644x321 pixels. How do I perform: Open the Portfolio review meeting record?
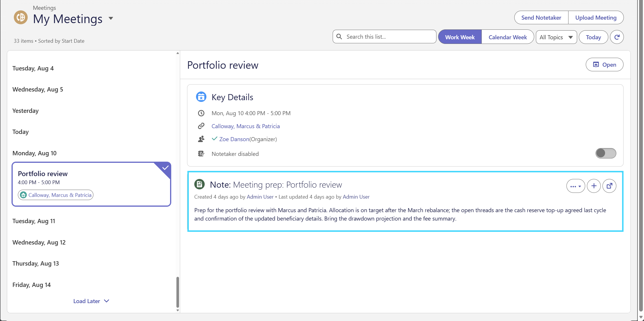pyautogui.click(x=605, y=65)
